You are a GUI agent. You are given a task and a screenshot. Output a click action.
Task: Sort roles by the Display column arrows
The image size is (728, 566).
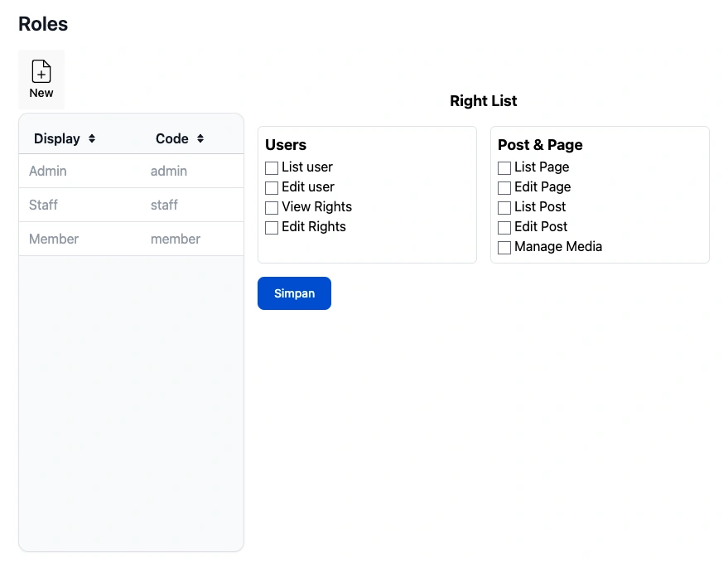click(x=92, y=139)
